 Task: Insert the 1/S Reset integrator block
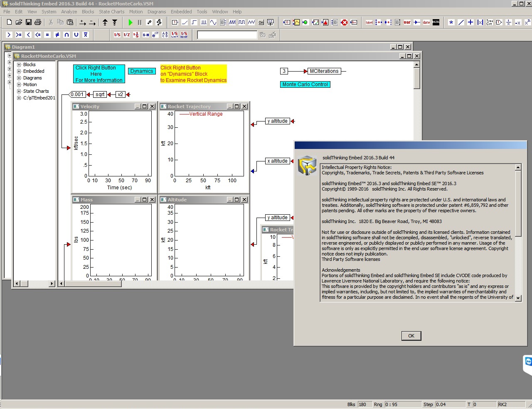(184, 35)
